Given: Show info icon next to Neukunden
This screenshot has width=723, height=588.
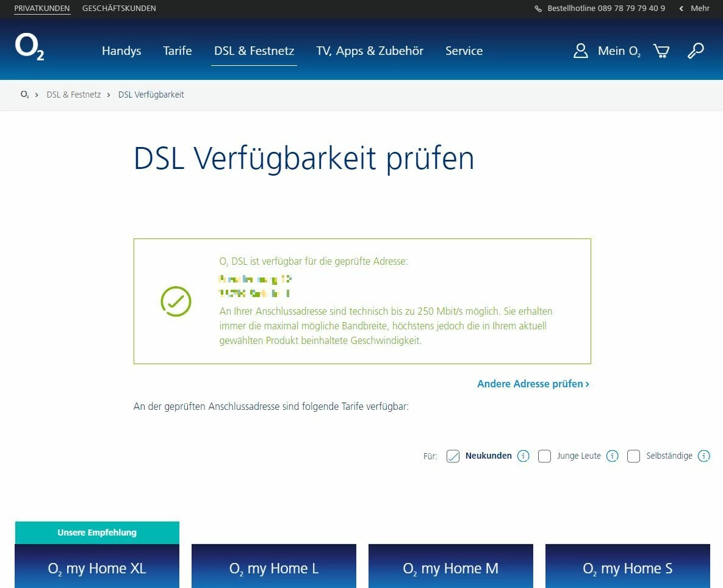Looking at the screenshot, I should (x=523, y=456).
